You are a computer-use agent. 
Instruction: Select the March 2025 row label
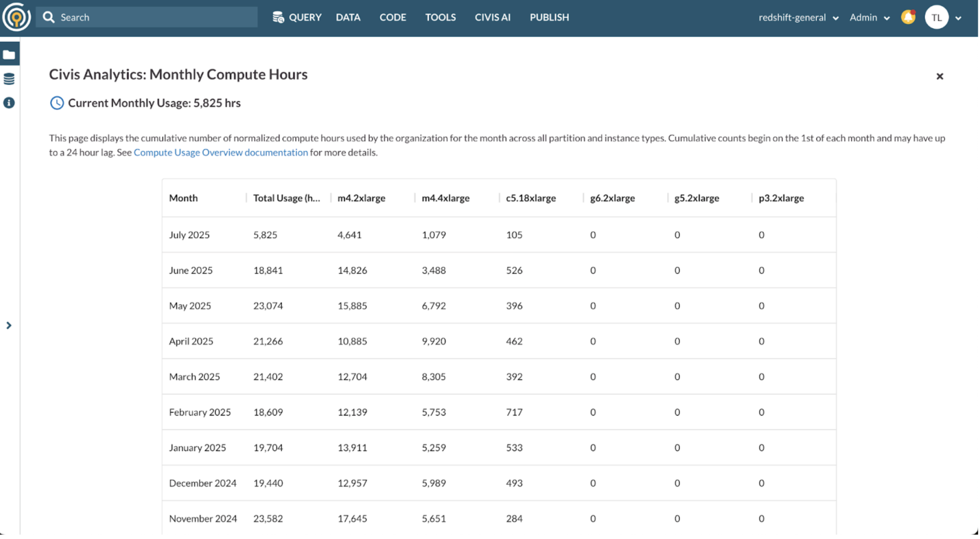pos(194,377)
